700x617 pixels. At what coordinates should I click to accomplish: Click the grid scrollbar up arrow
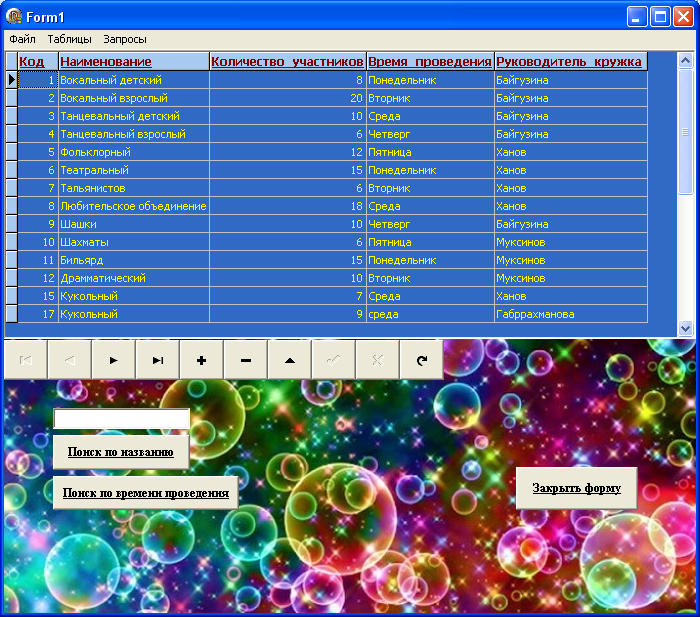click(x=685, y=60)
